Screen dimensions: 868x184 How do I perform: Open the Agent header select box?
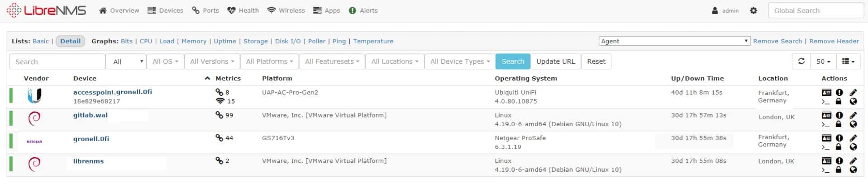pos(674,41)
